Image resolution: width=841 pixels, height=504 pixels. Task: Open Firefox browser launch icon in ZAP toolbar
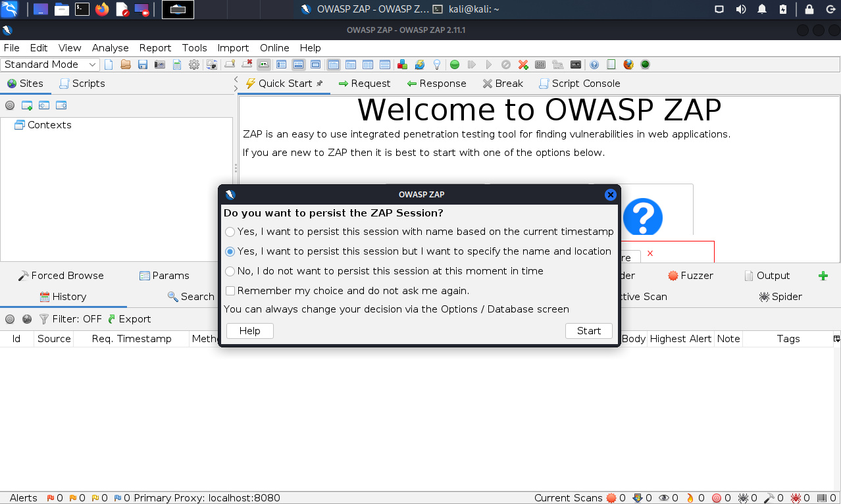[x=628, y=64]
